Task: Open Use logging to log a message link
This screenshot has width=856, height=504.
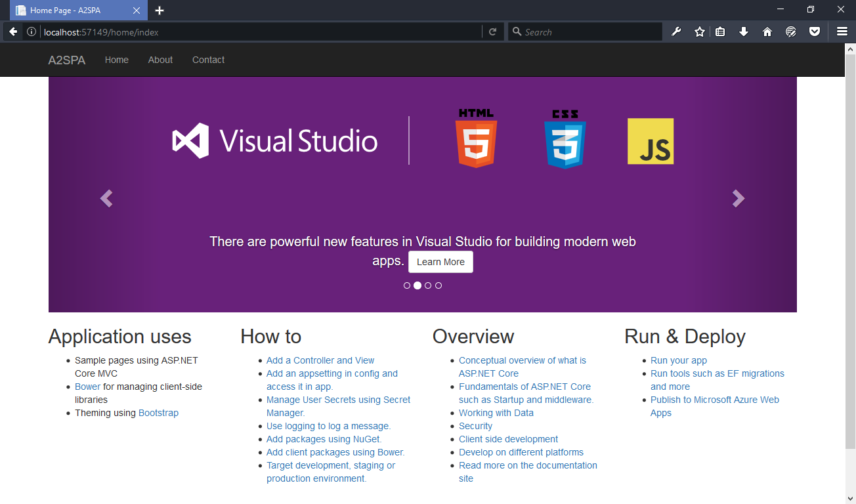Action: click(328, 426)
